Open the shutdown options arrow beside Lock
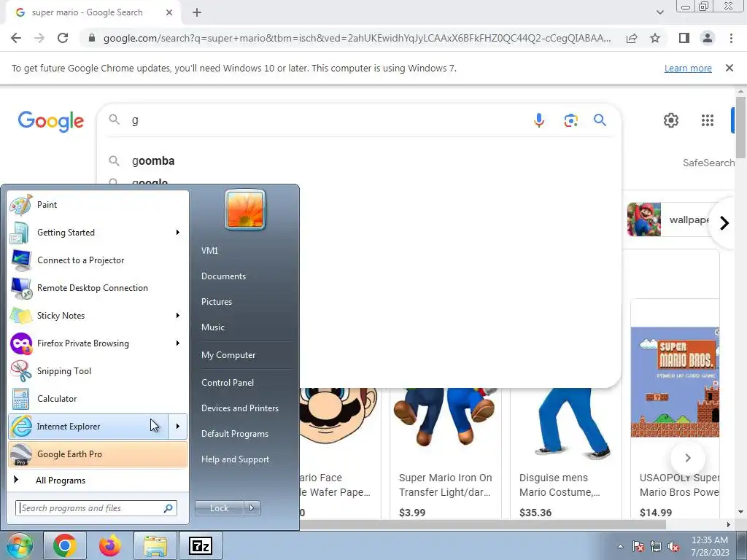Screen dimensions: 747x560 pyautogui.click(x=252, y=508)
